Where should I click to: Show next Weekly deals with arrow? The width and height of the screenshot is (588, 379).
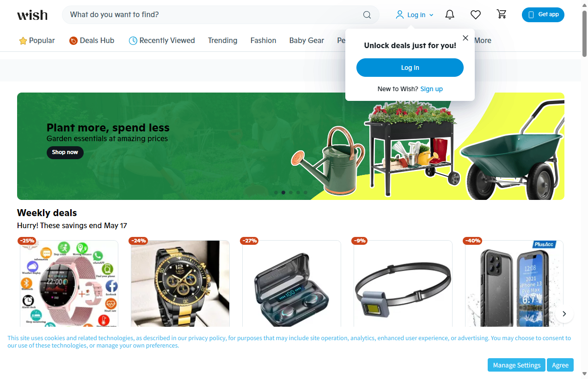[564, 314]
